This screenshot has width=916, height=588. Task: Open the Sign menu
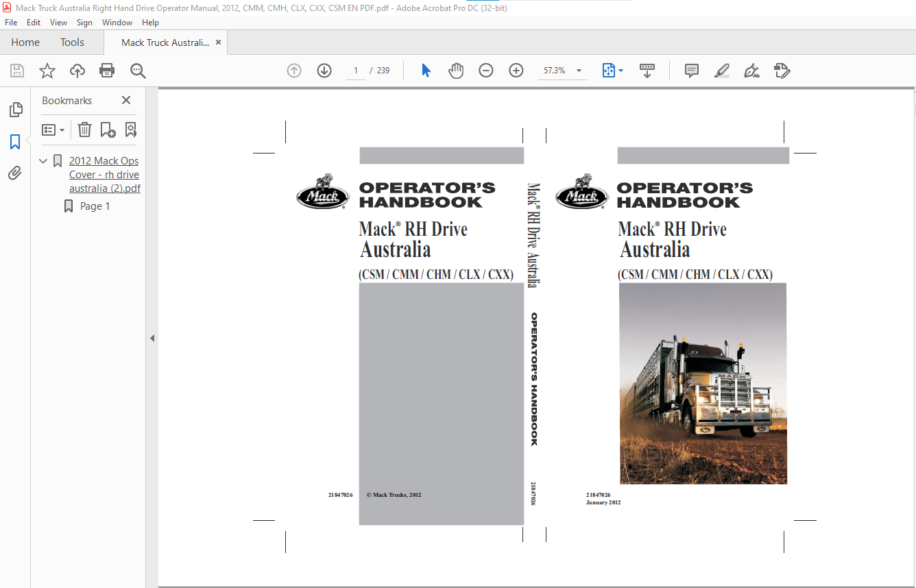coord(84,23)
